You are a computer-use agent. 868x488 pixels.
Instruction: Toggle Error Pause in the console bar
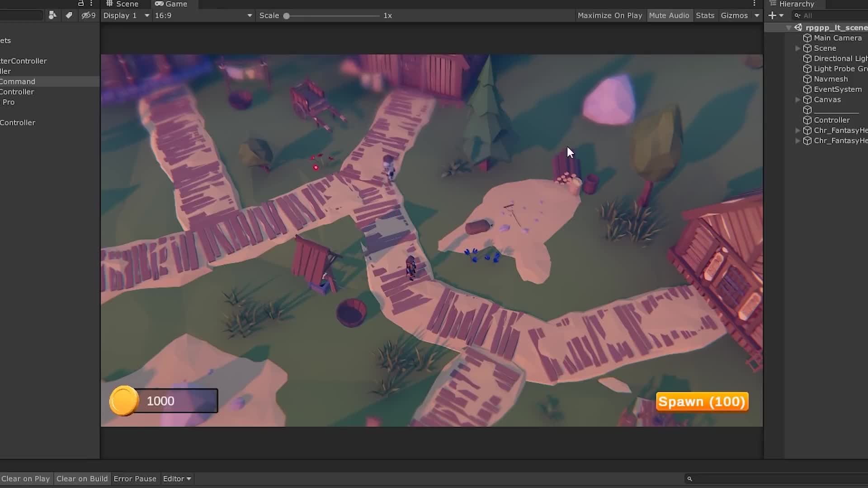[135, 479]
